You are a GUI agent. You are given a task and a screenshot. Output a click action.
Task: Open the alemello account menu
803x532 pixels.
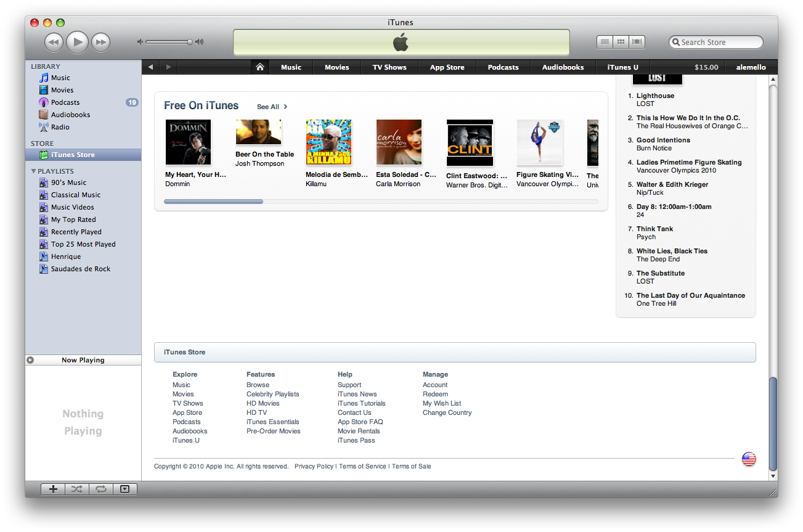tap(751, 67)
